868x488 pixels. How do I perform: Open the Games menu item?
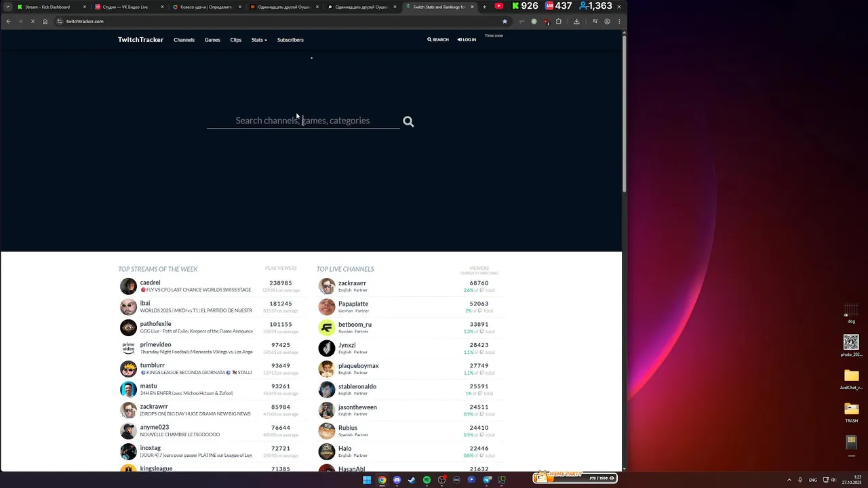(212, 40)
